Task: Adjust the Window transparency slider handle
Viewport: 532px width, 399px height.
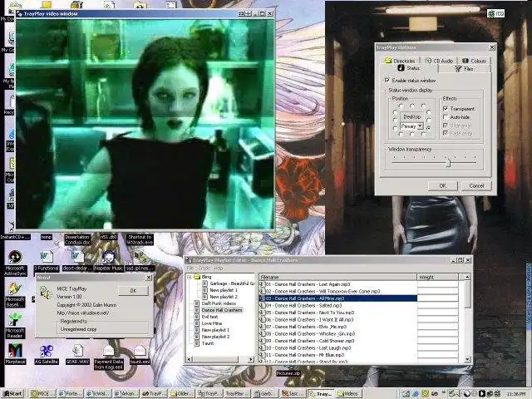Action: (x=448, y=163)
